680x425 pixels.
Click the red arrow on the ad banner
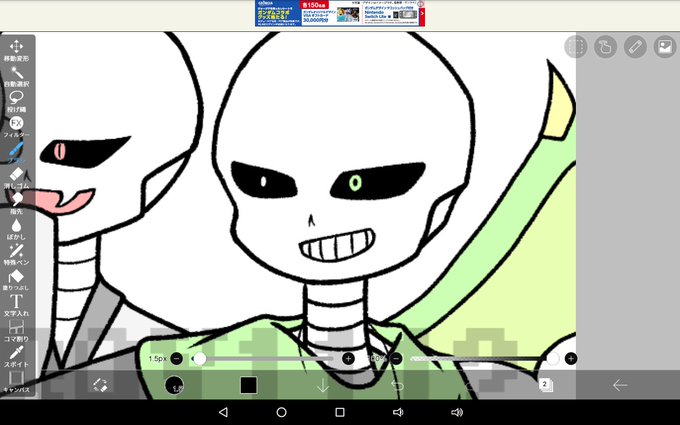[422, 14]
